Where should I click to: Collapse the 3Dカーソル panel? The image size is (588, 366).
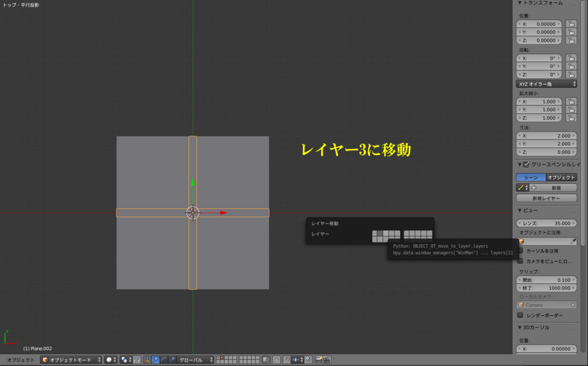click(520, 328)
